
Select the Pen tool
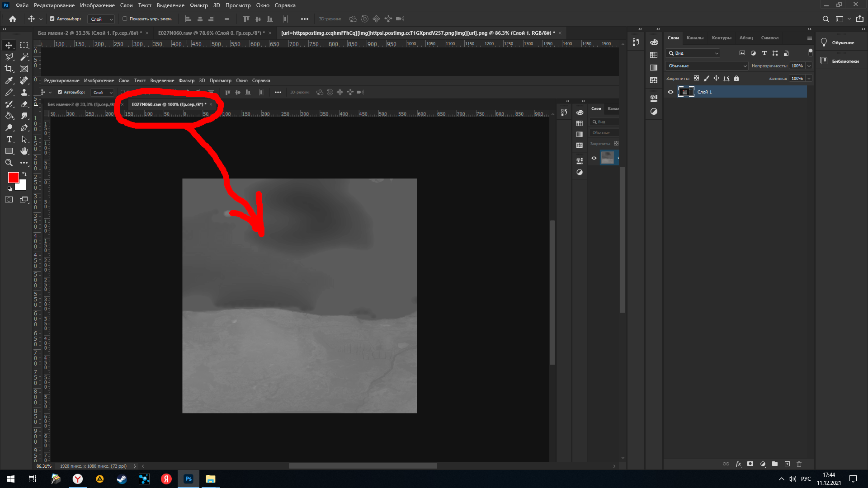(x=24, y=128)
